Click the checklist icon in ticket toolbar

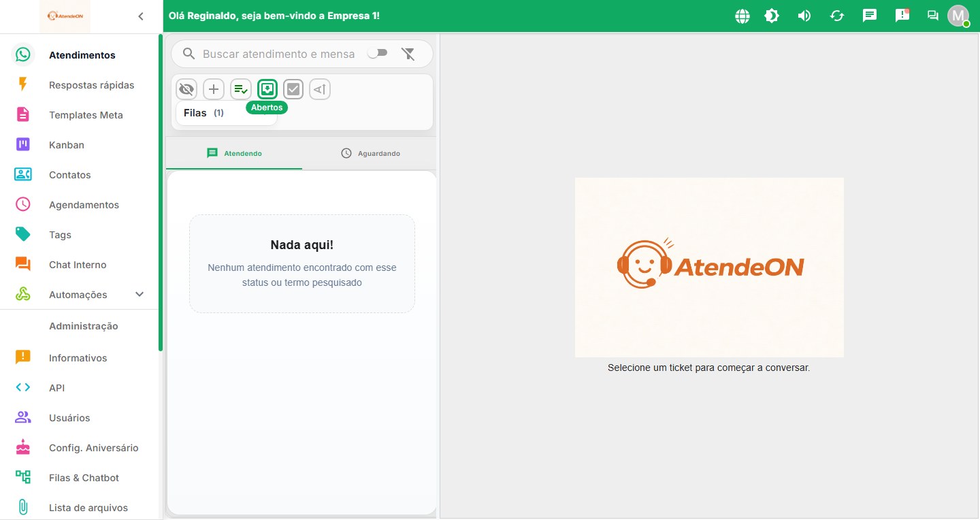(x=241, y=89)
